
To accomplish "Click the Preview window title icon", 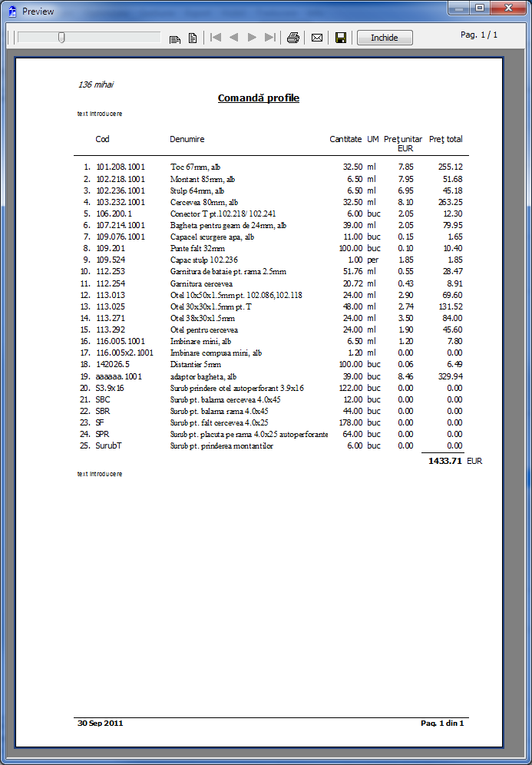I will tap(13, 11).
